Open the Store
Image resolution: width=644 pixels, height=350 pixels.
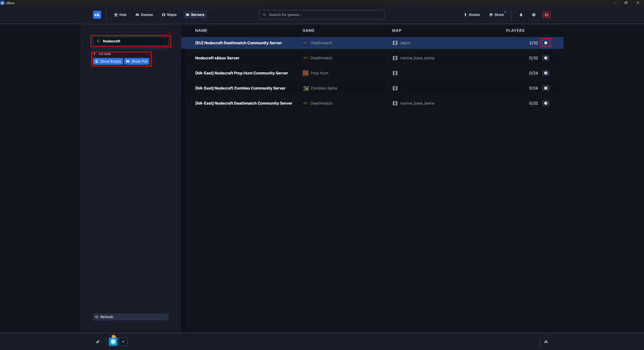point(497,15)
